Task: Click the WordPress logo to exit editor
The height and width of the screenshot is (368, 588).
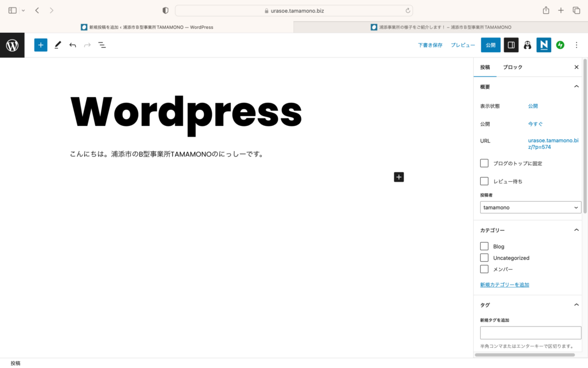Action: pyautogui.click(x=12, y=45)
